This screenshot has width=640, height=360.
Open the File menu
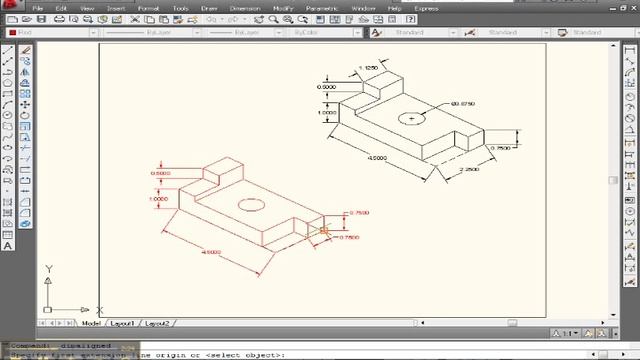point(38,8)
